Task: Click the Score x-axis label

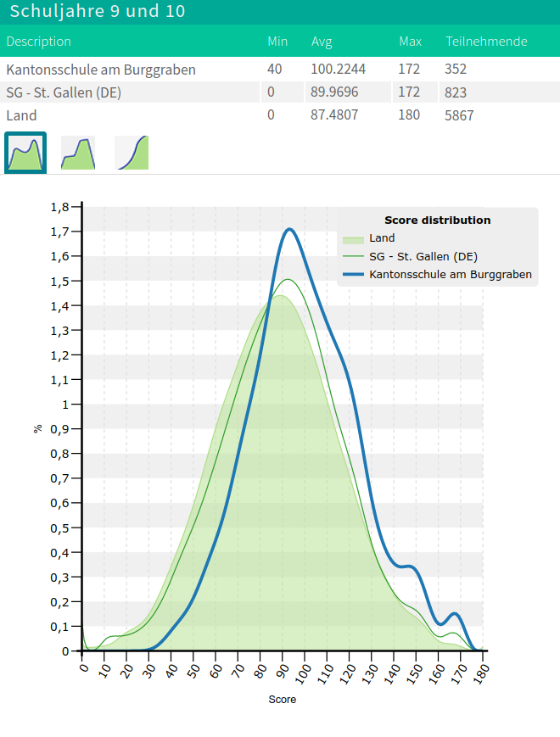Action: [x=283, y=700]
